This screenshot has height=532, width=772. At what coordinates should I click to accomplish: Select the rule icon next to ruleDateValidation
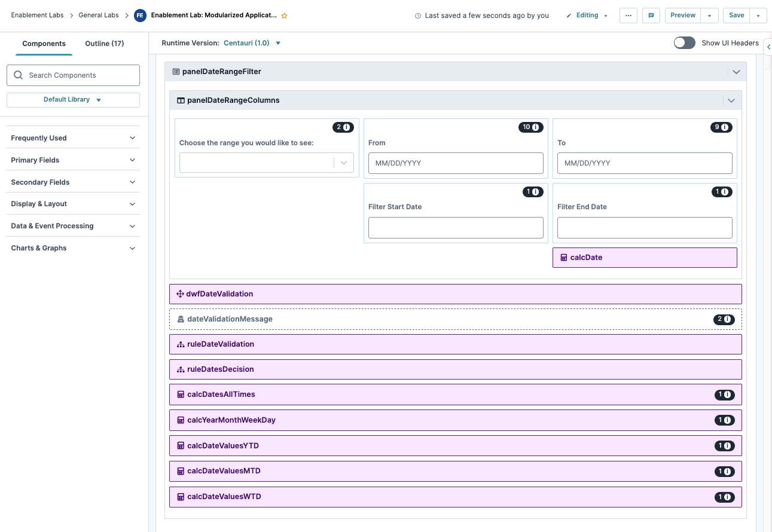pos(181,344)
